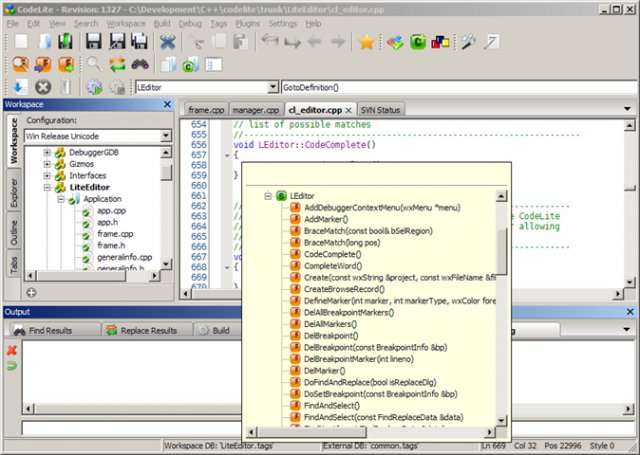Switch to the manager.cpp tab
This screenshot has width=640, height=455.
click(256, 110)
